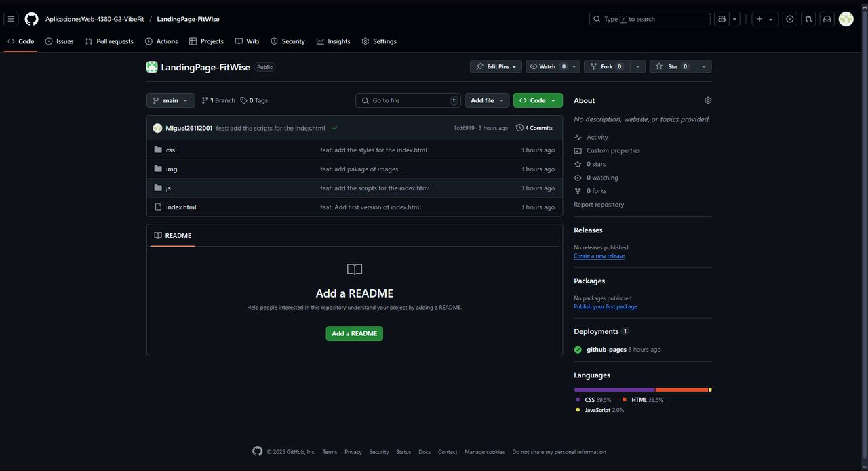Open the green Code dropdown

pyautogui.click(x=538, y=100)
